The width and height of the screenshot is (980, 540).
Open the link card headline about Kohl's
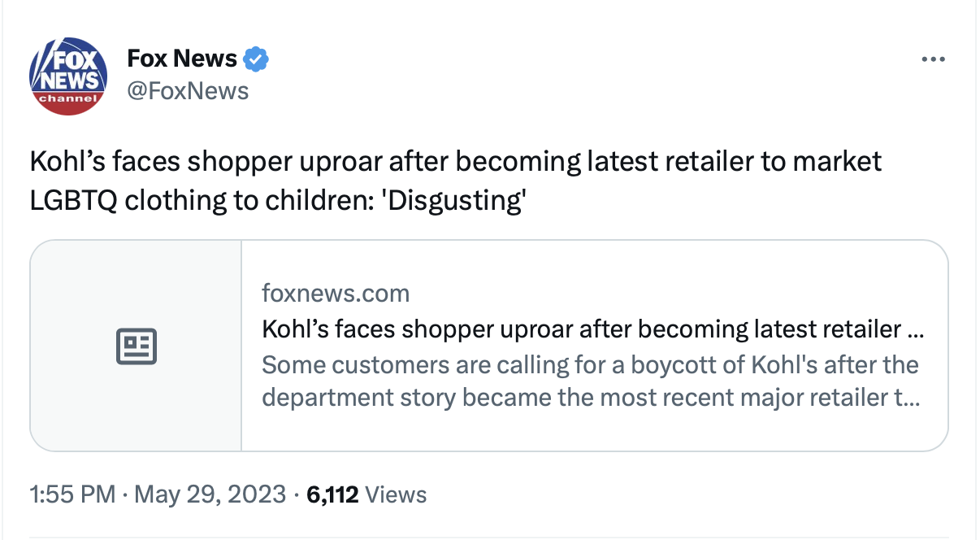(593, 329)
